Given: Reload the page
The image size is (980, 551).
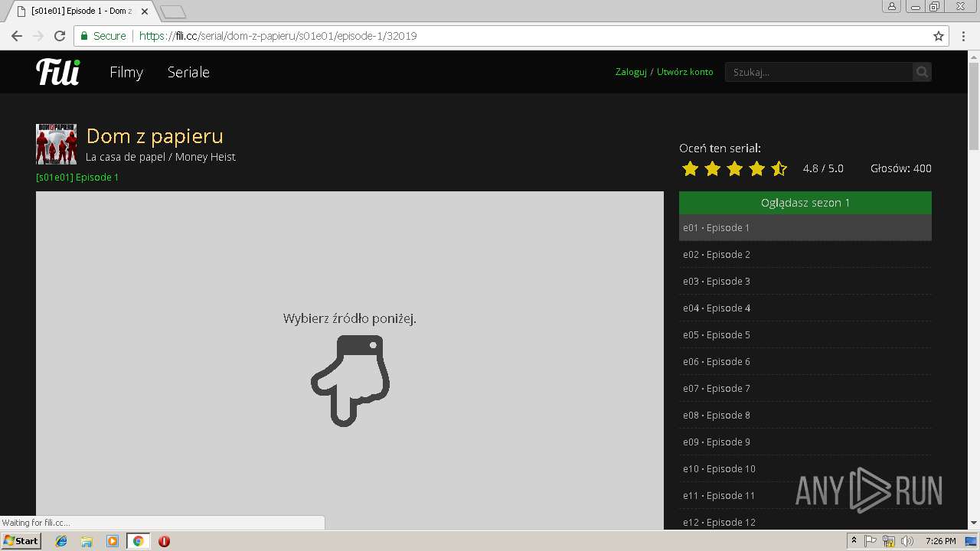Looking at the screenshot, I should click(60, 36).
